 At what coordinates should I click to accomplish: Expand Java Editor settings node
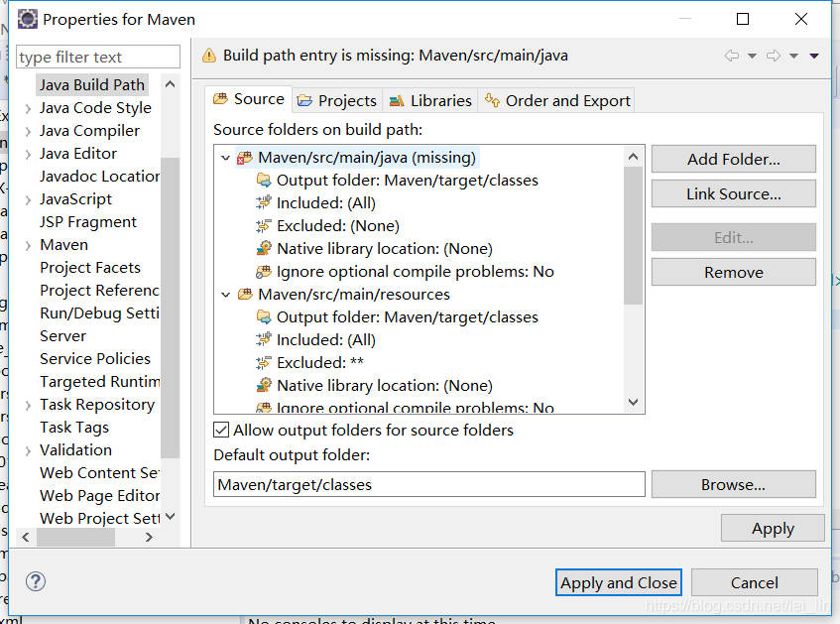(28, 154)
